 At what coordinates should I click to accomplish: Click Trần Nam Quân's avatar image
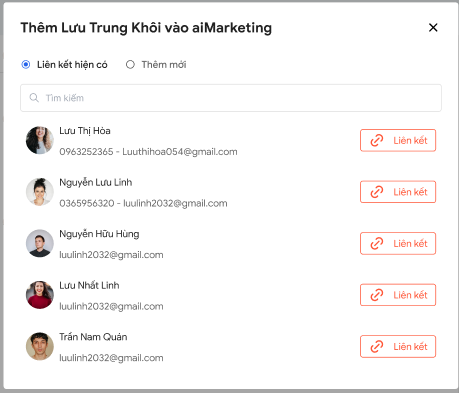[40, 346]
